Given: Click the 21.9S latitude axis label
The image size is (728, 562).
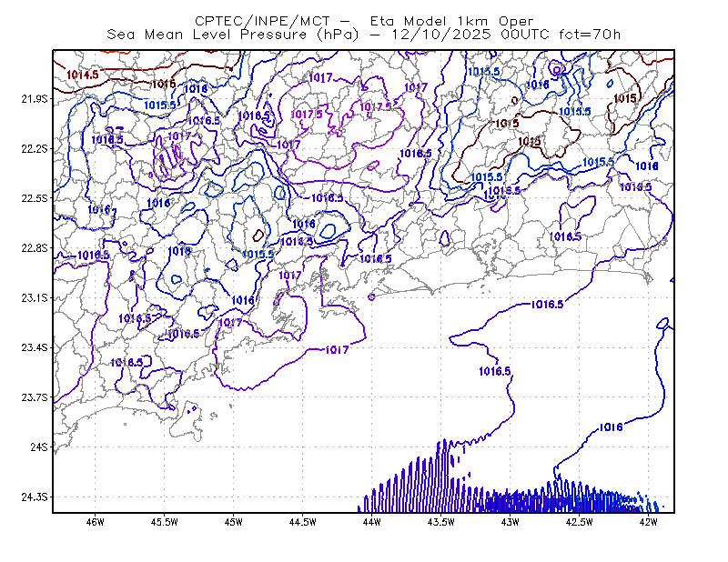Looking at the screenshot, I should [35, 99].
